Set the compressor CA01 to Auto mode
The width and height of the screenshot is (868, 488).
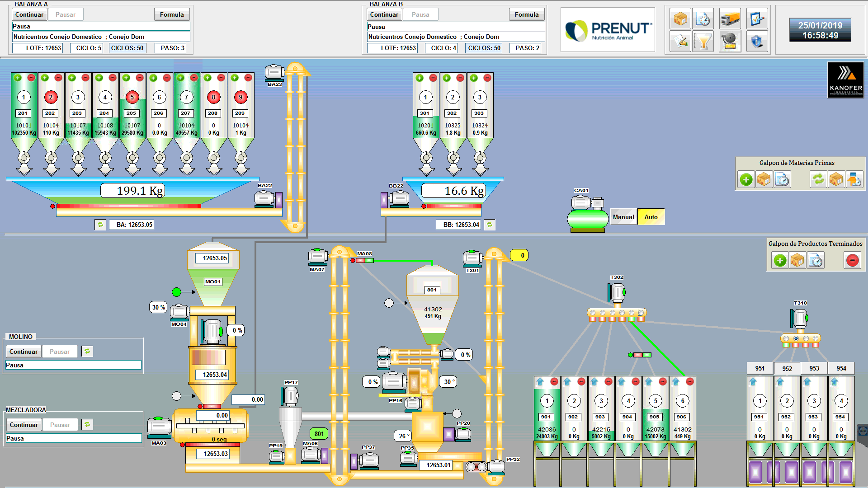click(x=651, y=217)
